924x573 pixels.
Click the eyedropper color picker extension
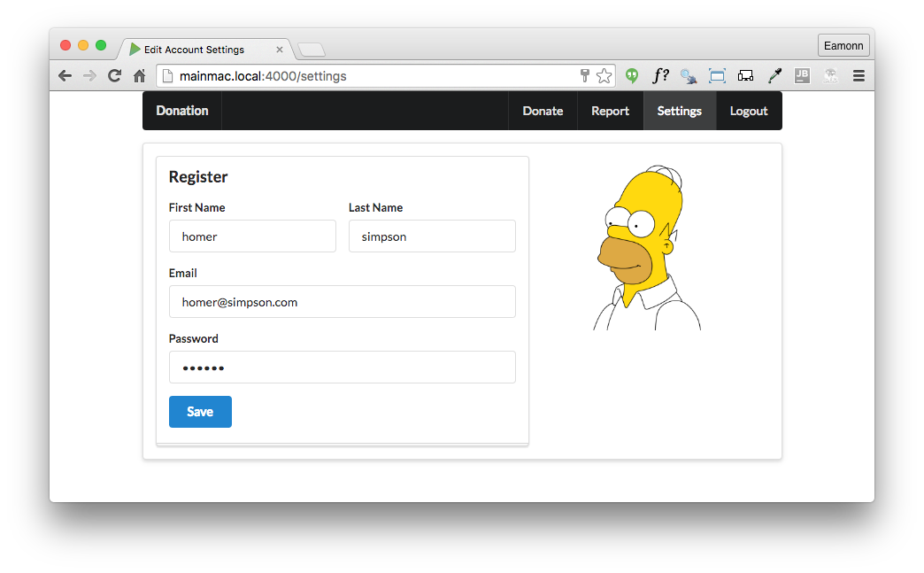[x=774, y=76]
